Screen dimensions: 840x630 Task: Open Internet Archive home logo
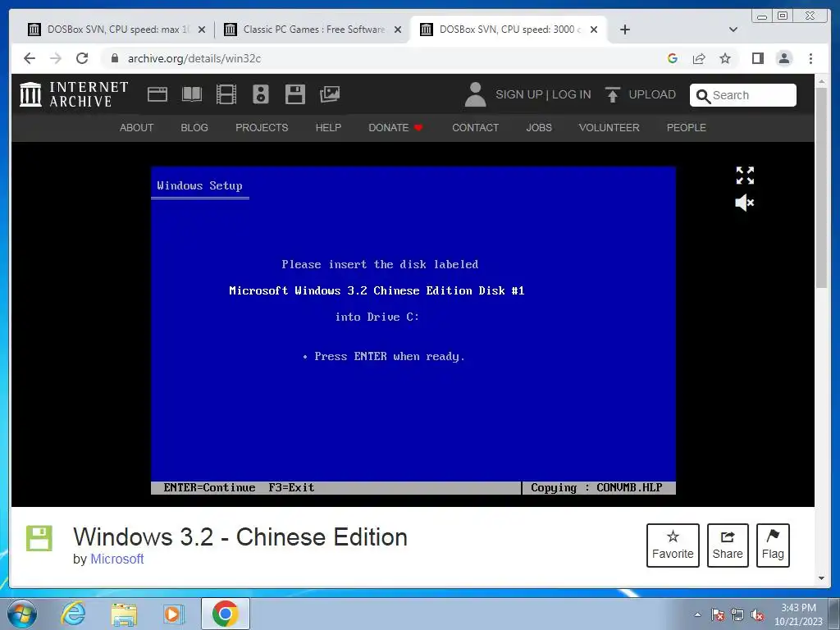pyautogui.click(x=74, y=94)
